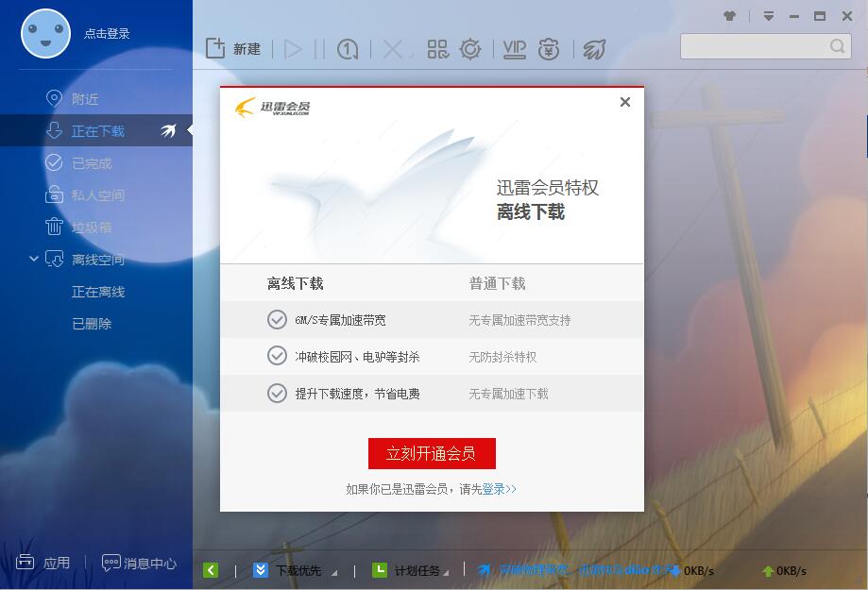Focus the search input field
The image size is (868, 590).
click(x=766, y=46)
